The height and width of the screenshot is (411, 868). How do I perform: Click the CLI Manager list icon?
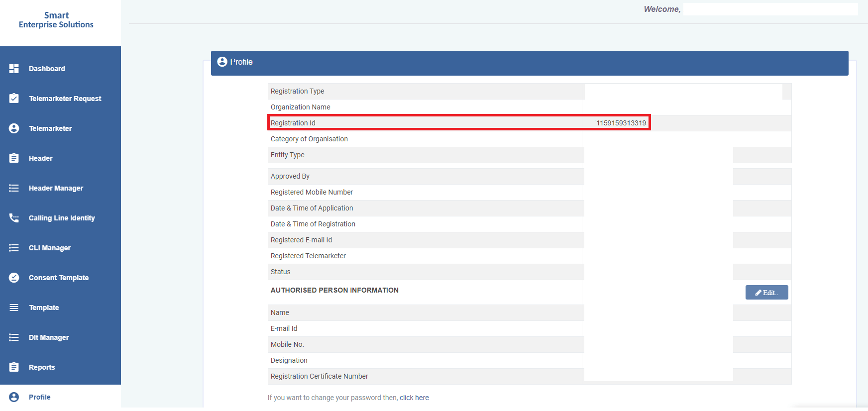14,248
